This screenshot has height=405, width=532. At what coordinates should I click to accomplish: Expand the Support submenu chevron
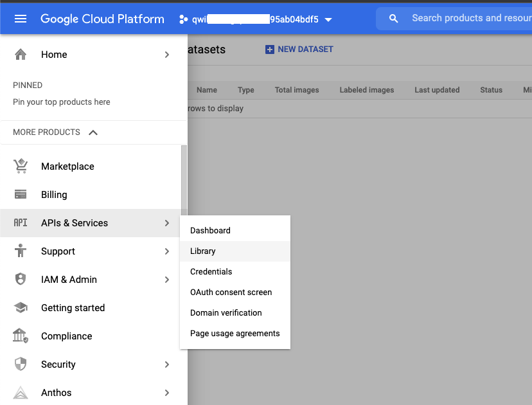[166, 251]
